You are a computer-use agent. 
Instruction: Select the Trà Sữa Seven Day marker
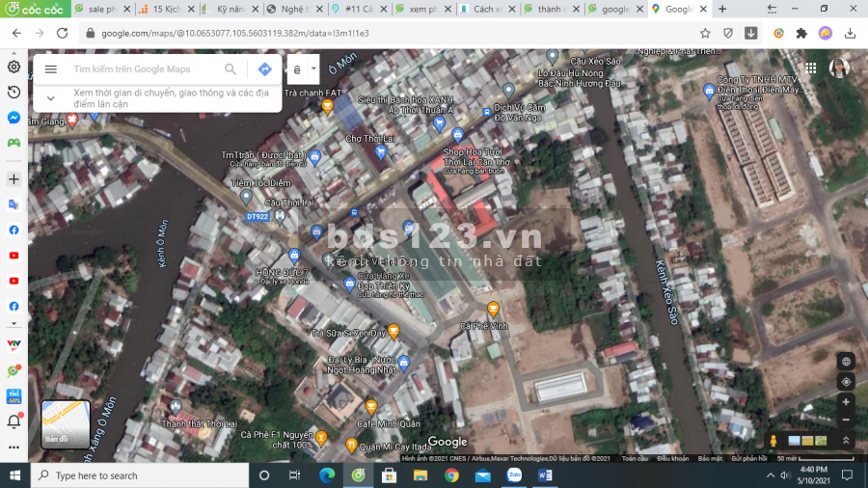(393, 331)
